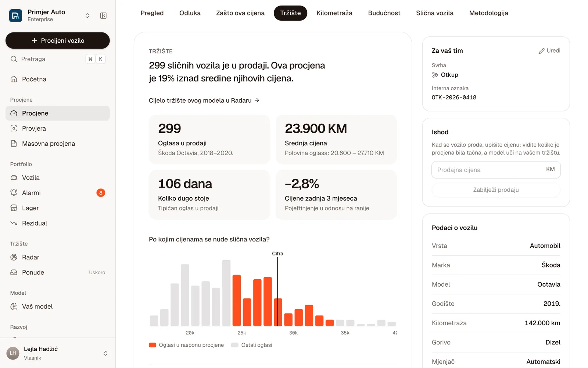Image resolution: width=588 pixels, height=368 pixels.
Task: Open the Budućnost tab
Action: click(x=384, y=13)
